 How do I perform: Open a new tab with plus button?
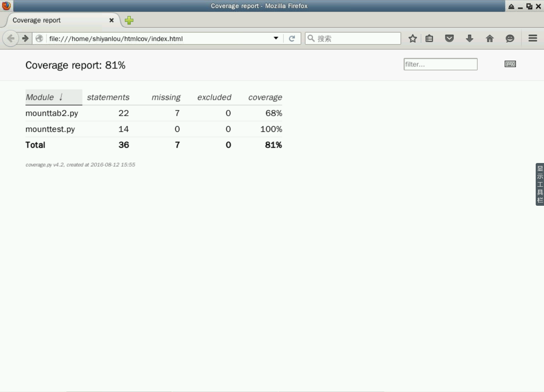[129, 20]
